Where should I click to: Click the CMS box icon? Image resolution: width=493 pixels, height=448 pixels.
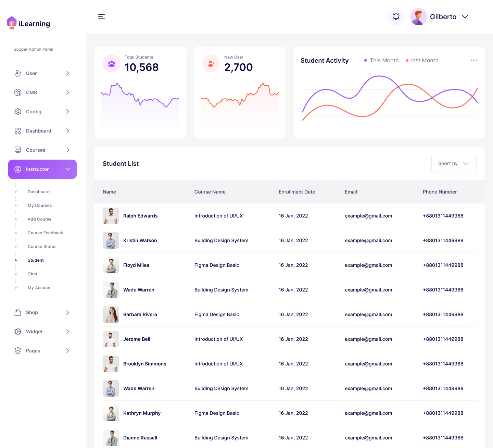pyautogui.click(x=18, y=92)
